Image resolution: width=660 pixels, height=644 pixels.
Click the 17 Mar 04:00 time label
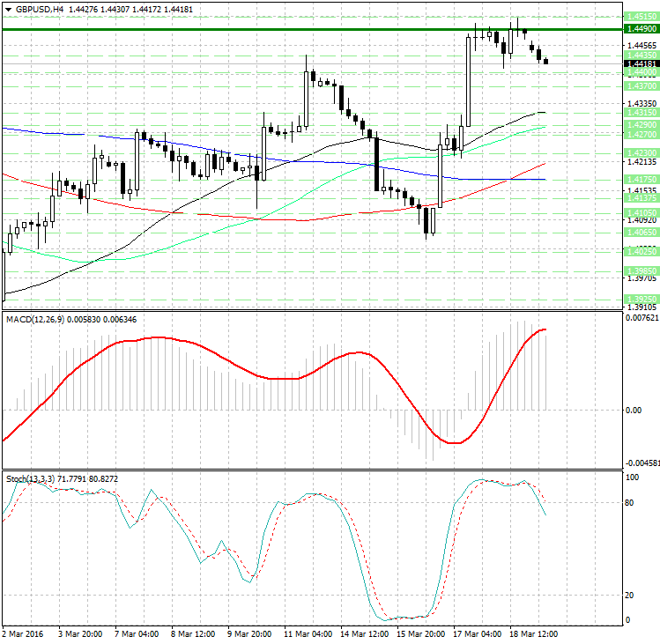tap(478, 634)
